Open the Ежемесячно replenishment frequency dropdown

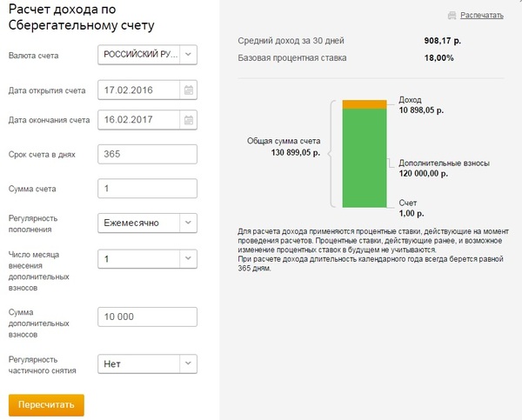point(189,223)
